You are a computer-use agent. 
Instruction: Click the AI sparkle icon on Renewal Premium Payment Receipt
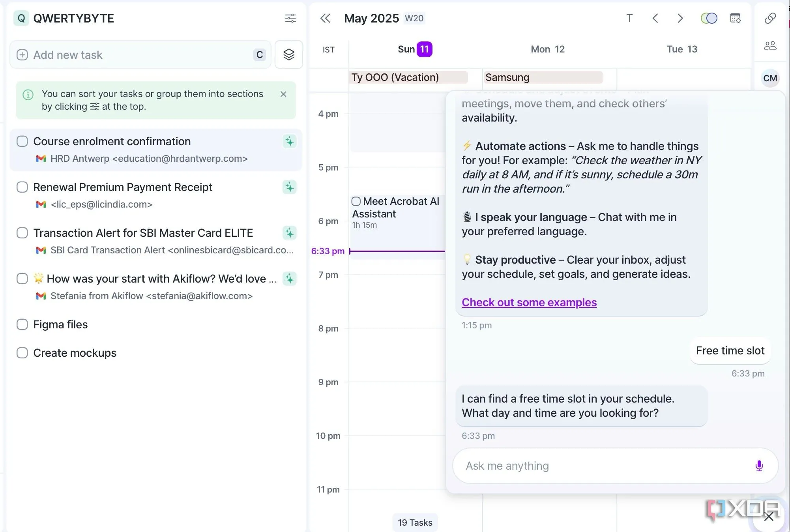coord(290,187)
